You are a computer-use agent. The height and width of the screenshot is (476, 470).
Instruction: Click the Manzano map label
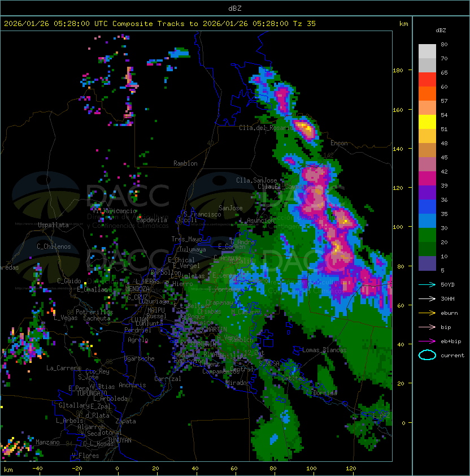[x=47, y=442]
